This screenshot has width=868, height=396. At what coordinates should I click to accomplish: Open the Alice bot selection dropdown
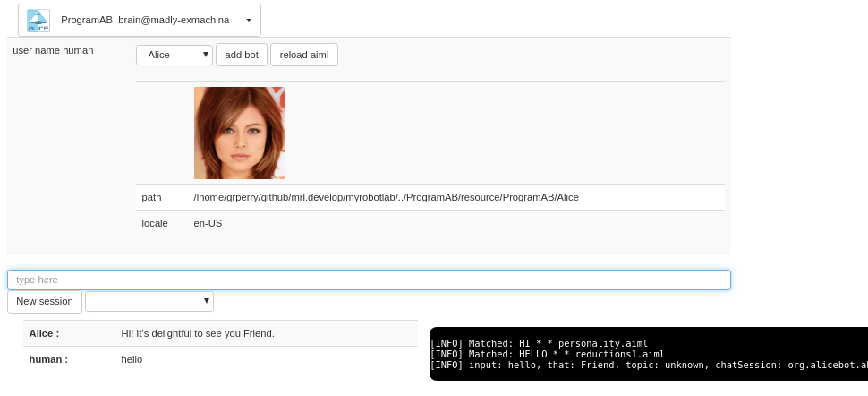(174, 55)
